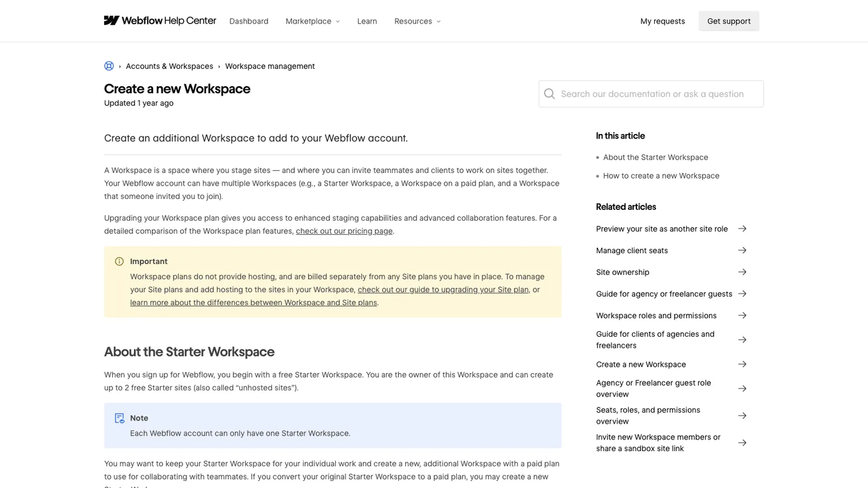Open related article Seats, roles, and permissions overview
The width and height of the screenshot is (868, 488).
648,415
